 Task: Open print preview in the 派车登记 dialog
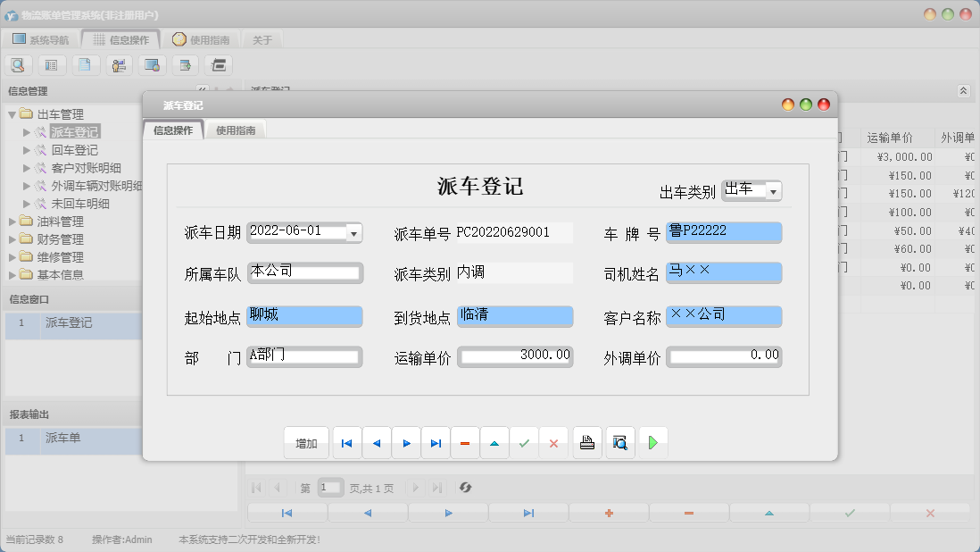[619, 442]
